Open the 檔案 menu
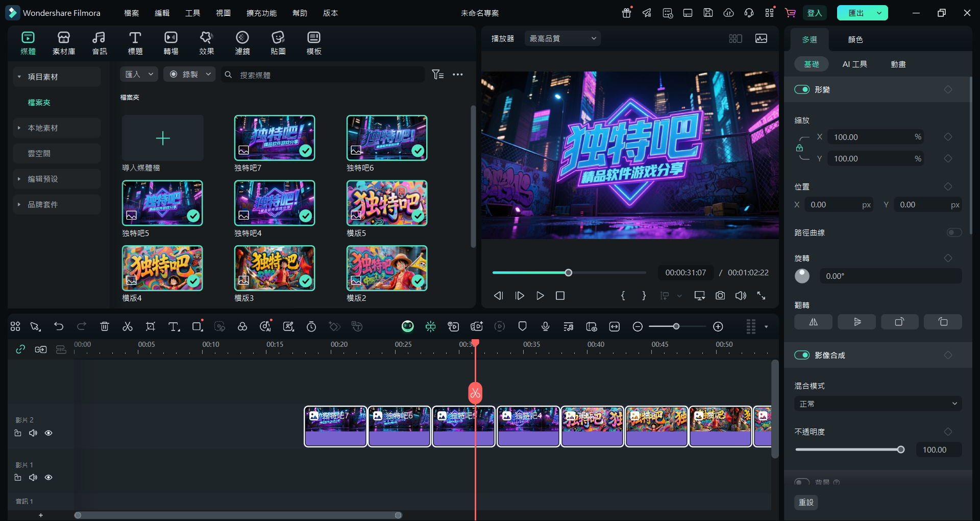Screen dimensions: 980x521 pos(131,13)
